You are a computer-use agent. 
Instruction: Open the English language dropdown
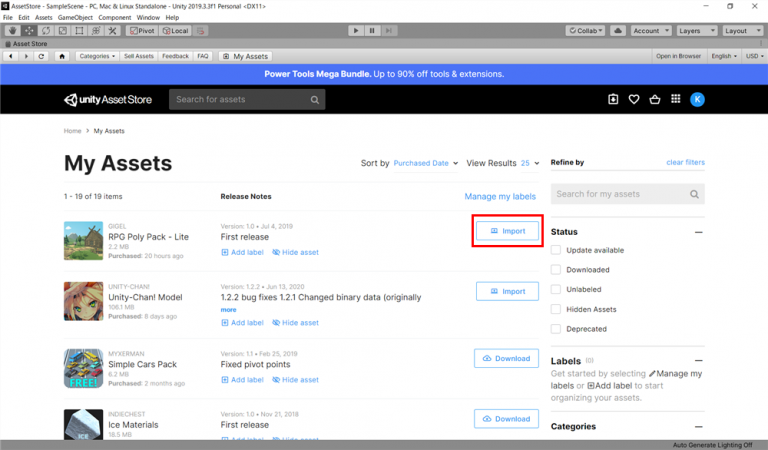coord(724,56)
